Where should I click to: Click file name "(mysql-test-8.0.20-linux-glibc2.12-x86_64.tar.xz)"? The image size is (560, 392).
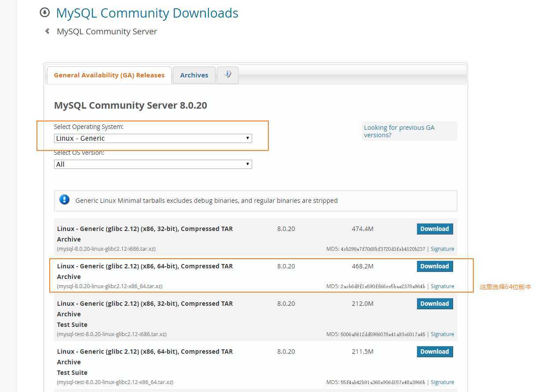click(x=115, y=382)
